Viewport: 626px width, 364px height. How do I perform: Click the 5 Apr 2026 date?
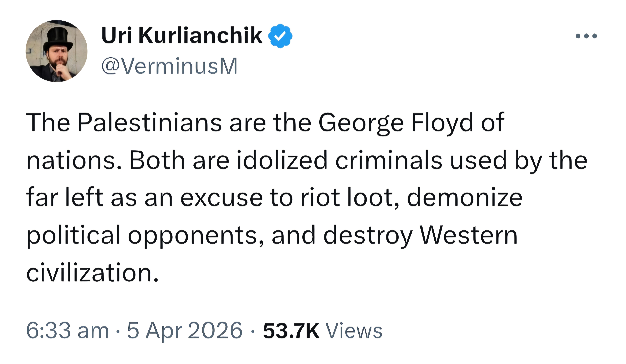[185, 331]
